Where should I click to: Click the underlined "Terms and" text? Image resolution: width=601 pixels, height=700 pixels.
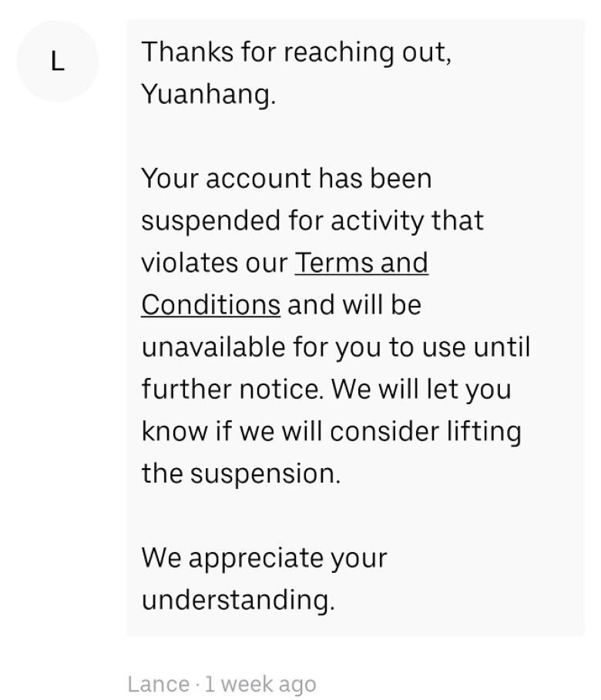pos(361,263)
